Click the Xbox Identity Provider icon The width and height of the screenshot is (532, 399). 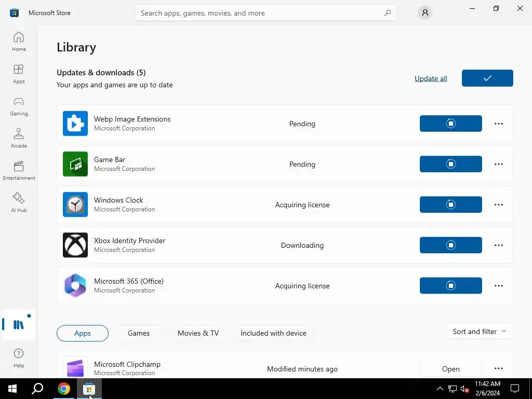pyautogui.click(x=75, y=245)
